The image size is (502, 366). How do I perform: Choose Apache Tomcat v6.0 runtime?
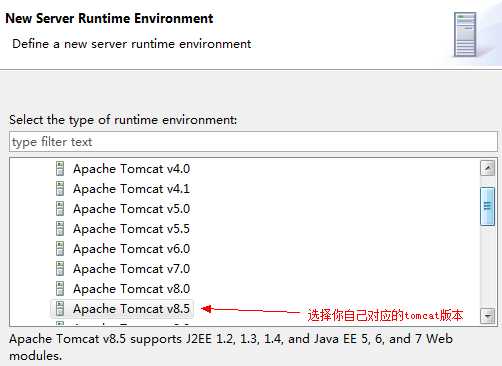tap(131, 249)
